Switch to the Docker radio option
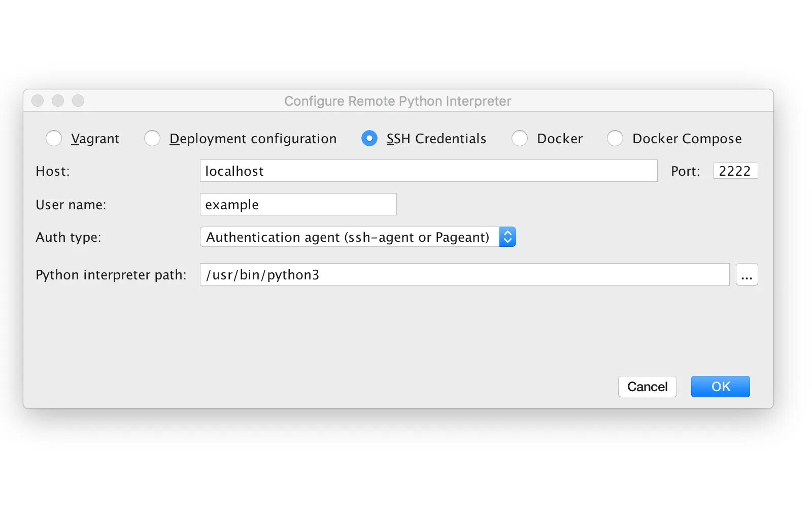The height and width of the screenshot is (508, 812). [520, 138]
